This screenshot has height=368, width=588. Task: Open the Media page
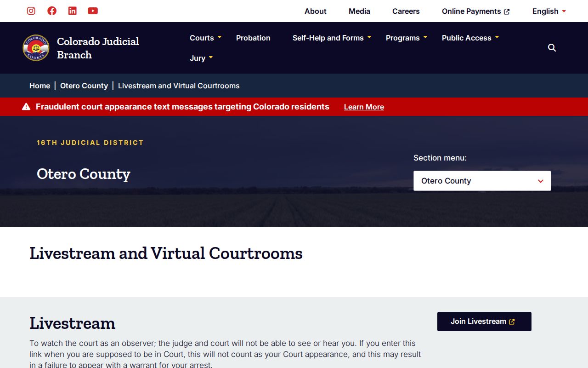pos(359,11)
